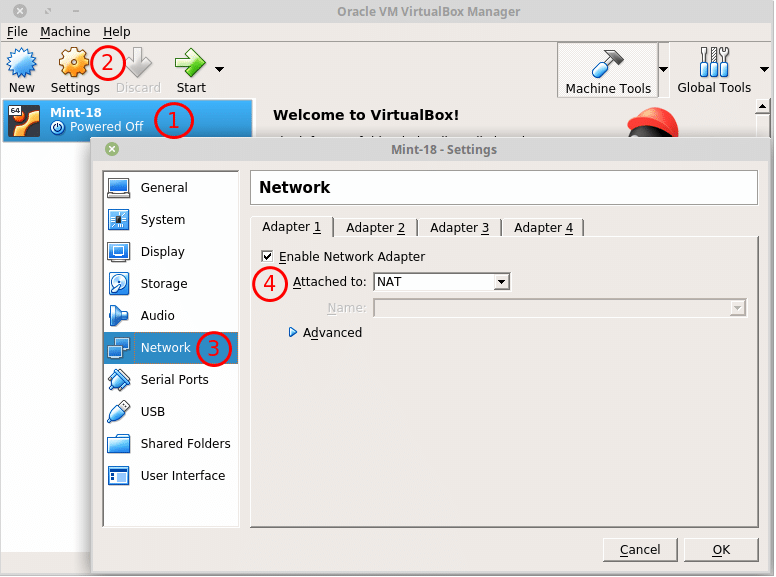
Task: Click the OK button
Action: pos(721,550)
